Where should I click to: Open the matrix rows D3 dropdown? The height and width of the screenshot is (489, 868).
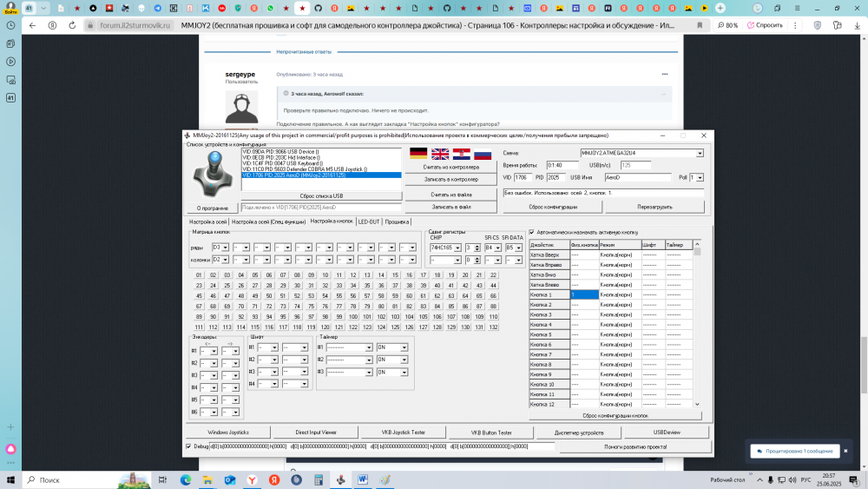point(226,248)
